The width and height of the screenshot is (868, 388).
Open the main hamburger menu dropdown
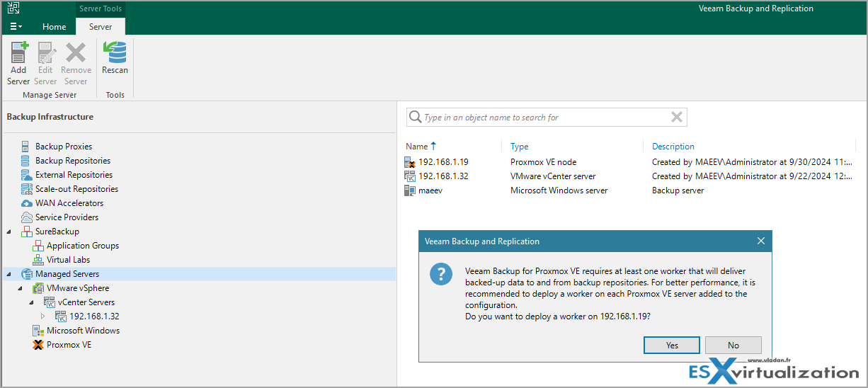(16, 26)
